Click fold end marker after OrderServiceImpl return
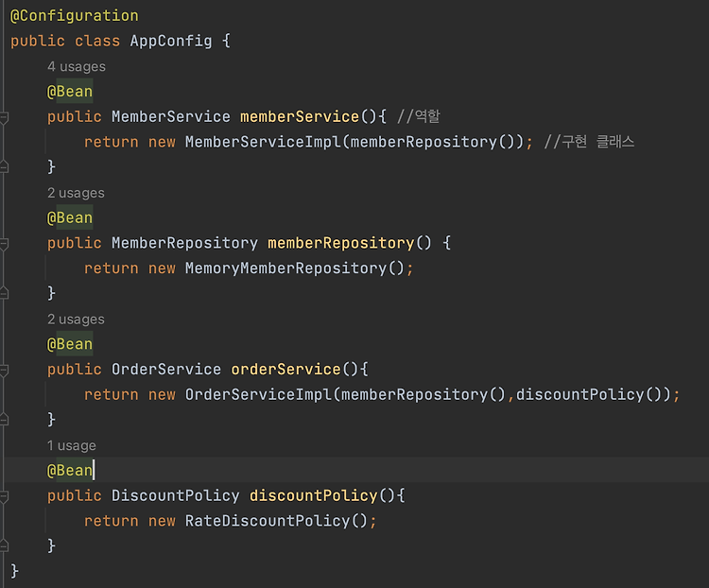 point(4,420)
